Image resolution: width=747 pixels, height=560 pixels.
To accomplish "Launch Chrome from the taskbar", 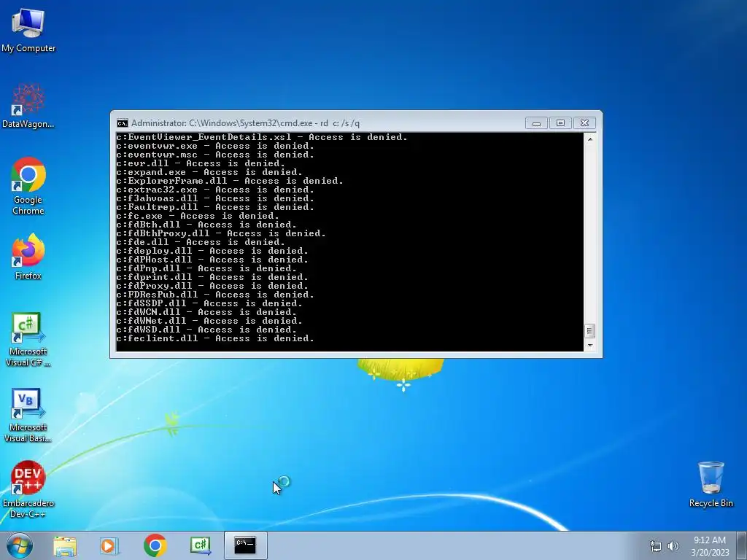I will pyautogui.click(x=155, y=545).
